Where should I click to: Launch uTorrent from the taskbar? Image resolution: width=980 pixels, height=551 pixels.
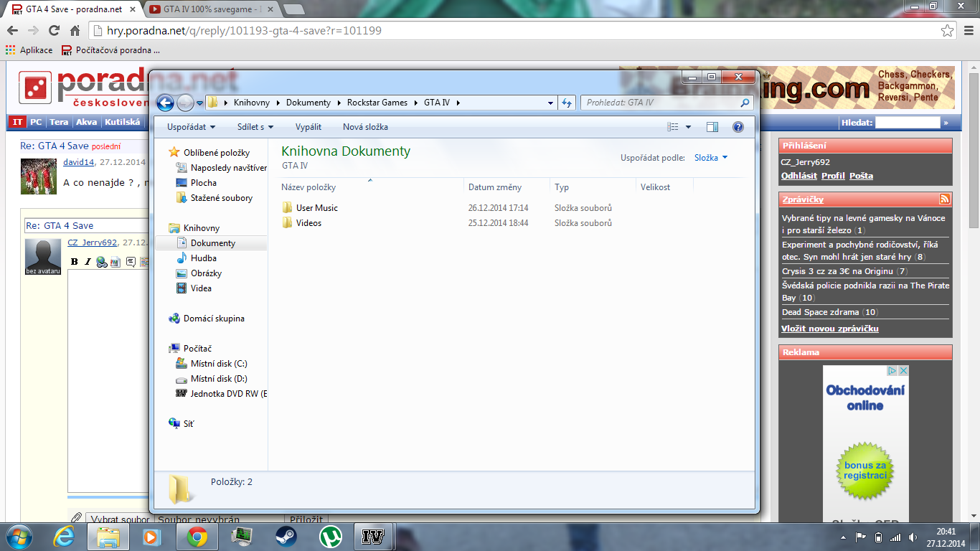coord(330,537)
